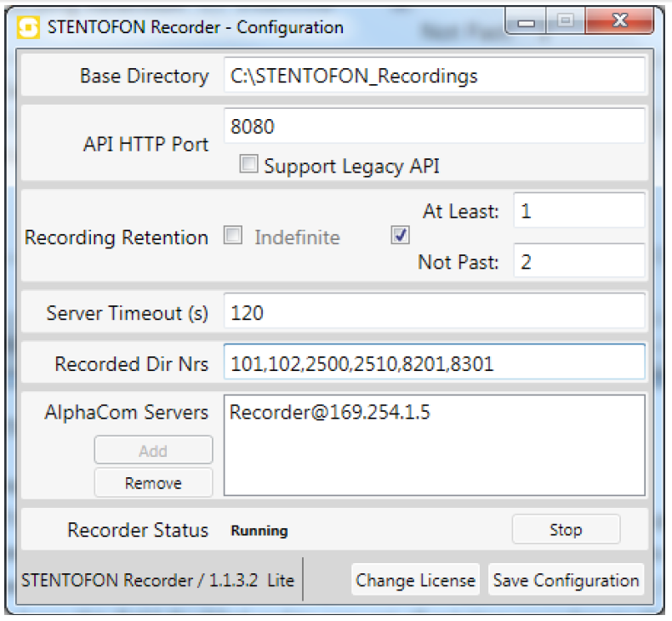Save the current configuration
This screenshot has height=621, width=672.
pyautogui.click(x=566, y=580)
